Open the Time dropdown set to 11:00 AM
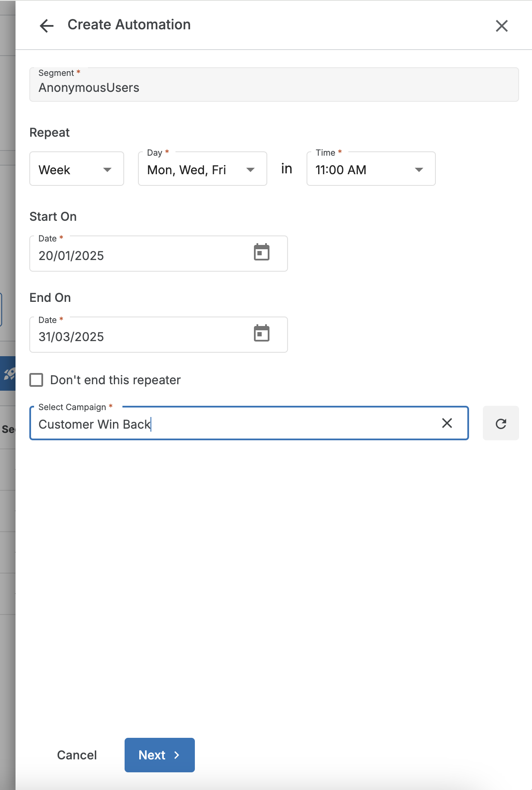 click(x=371, y=169)
